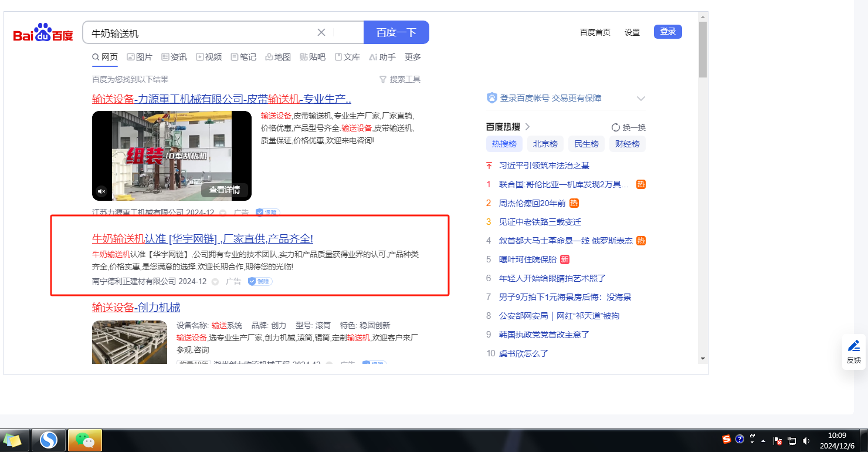Click the network tray icon
Viewport: 868px width, 452px height.
point(792,441)
